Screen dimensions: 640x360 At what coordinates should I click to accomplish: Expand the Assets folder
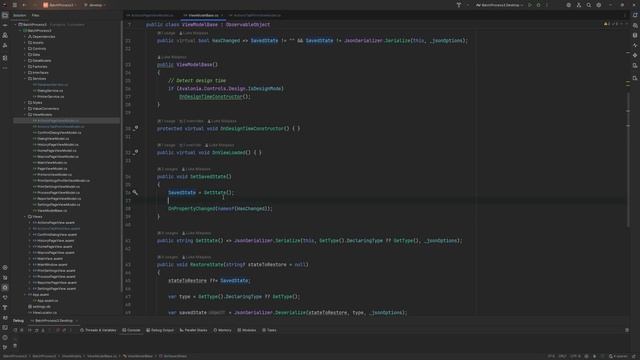click(25, 42)
